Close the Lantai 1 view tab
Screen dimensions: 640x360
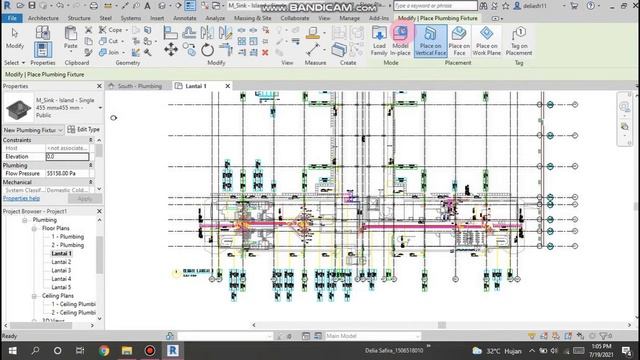(x=228, y=86)
